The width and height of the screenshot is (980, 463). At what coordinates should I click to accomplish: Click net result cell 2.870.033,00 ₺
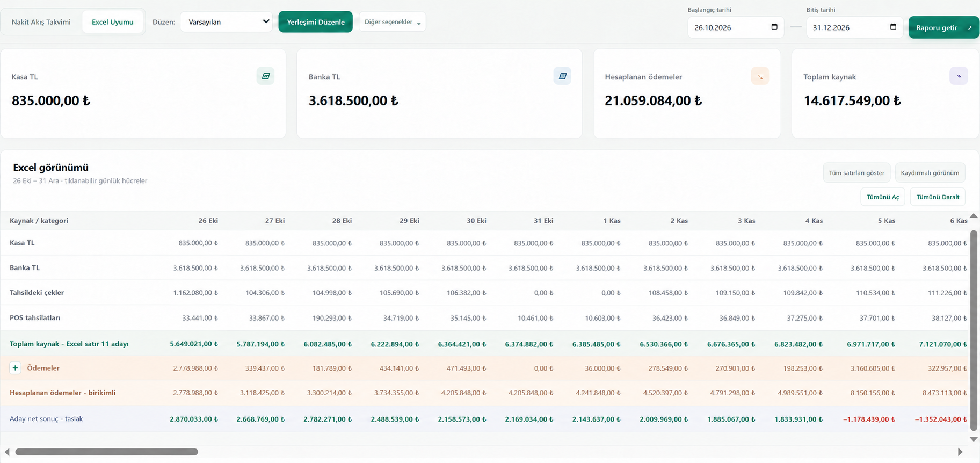(x=194, y=419)
